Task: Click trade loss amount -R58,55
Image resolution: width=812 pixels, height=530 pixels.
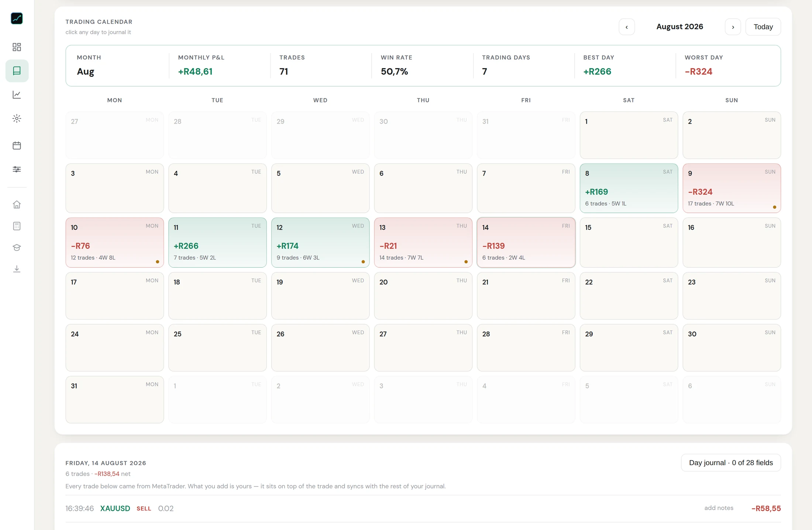Action: 766,508
